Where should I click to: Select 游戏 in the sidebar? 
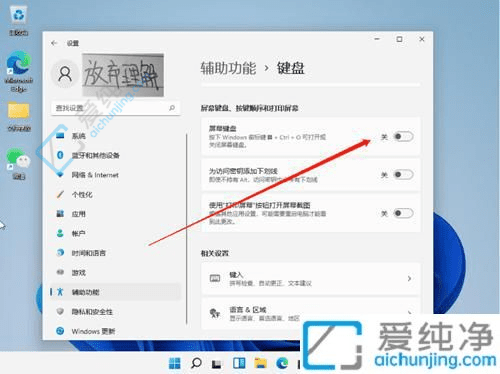116,272
